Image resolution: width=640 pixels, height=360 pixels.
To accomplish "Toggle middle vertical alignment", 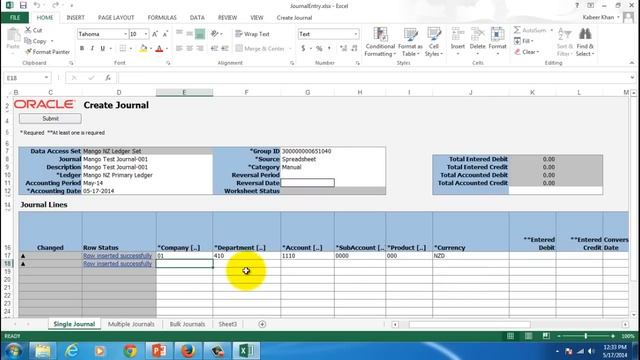I will 189,34.
